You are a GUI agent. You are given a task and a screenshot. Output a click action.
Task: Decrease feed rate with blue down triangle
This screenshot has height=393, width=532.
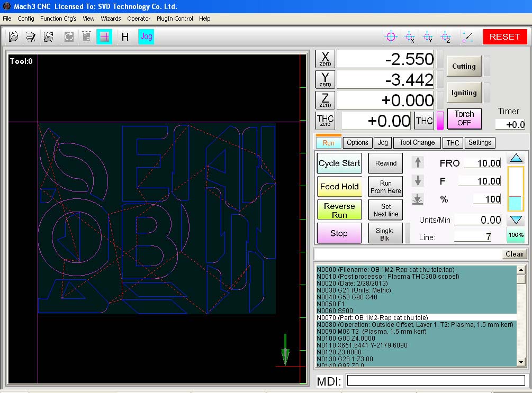tap(515, 220)
